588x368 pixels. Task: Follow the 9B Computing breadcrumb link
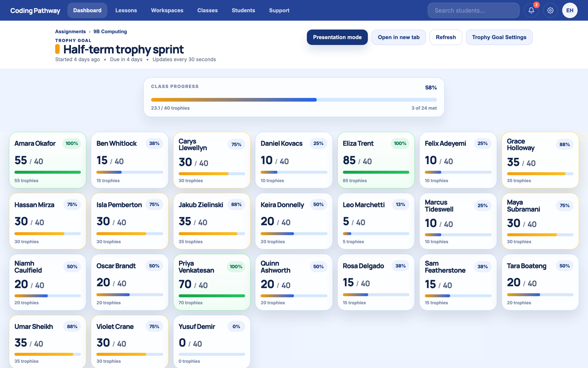click(x=110, y=32)
